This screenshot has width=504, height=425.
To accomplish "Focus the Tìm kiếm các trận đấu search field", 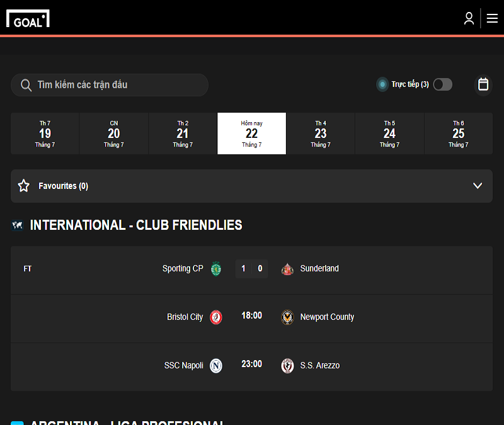I will [x=110, y=85].
